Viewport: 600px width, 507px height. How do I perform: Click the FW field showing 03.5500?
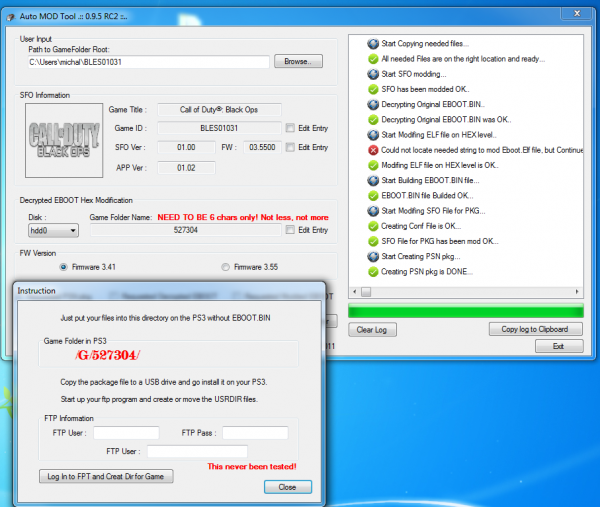point(262,147)
